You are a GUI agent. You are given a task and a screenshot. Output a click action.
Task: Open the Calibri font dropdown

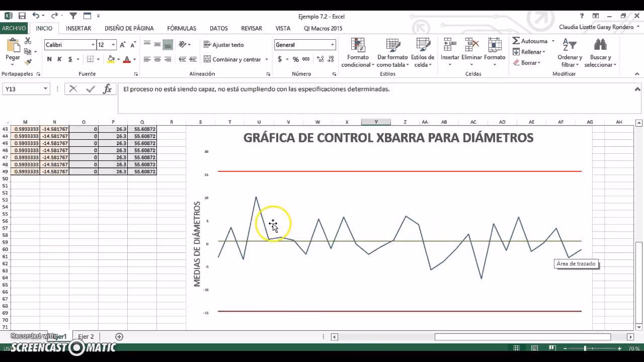(93, 45)
